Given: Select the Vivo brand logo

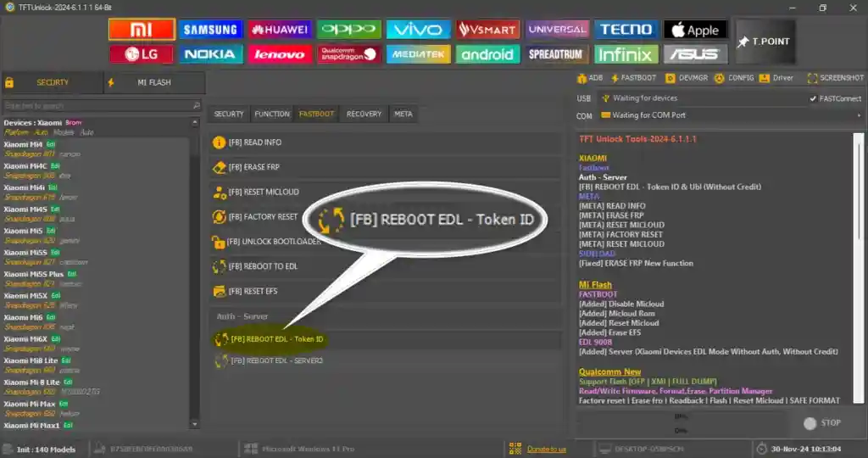Looking at the screenshot, I should (418, 30).
